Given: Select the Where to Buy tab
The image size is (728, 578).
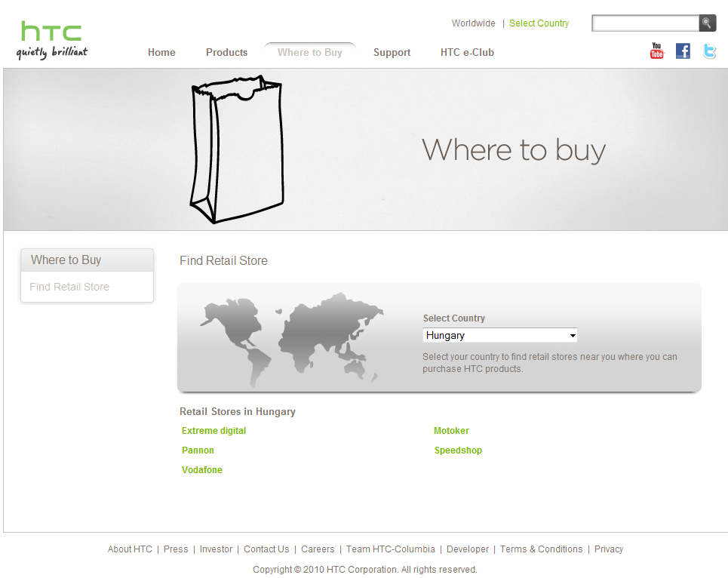Looking at the screenshot, I should [x=309, y=53].
